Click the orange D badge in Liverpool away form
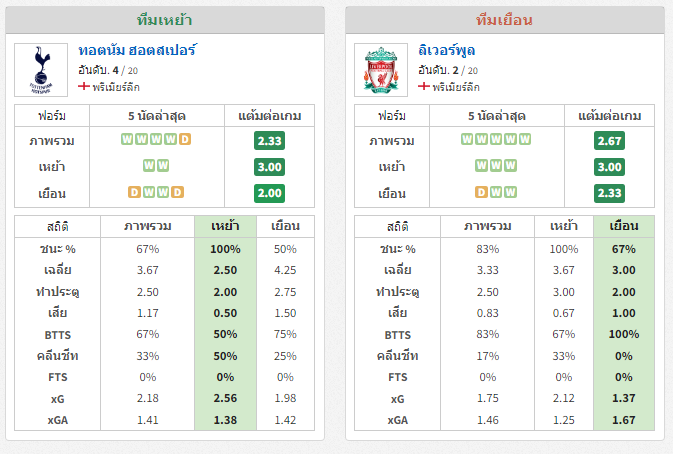 point(481,192)
